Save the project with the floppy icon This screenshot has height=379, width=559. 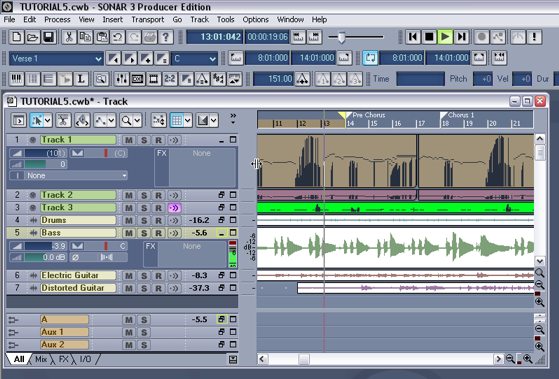48,37
